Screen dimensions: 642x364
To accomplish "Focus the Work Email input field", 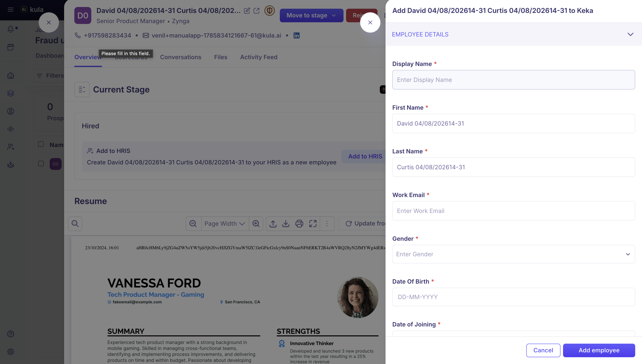I will click(x=513, y=211).
